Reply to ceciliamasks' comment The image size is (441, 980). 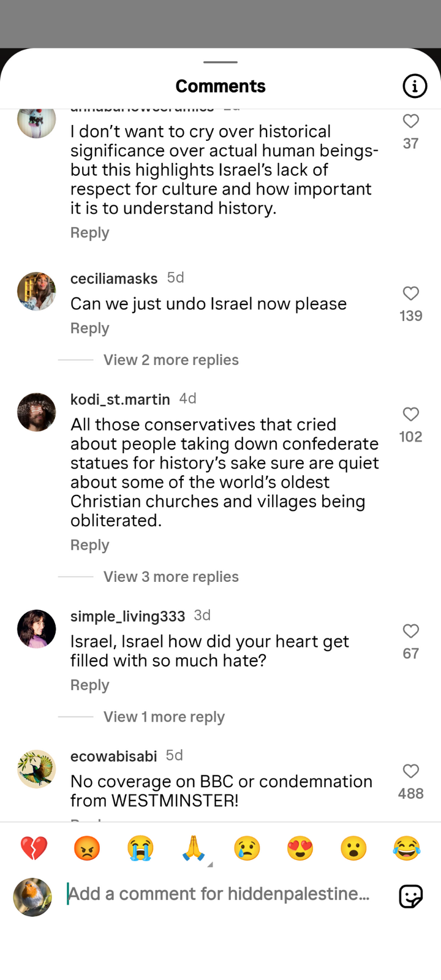pyautogui.click(x=89, y=329)
